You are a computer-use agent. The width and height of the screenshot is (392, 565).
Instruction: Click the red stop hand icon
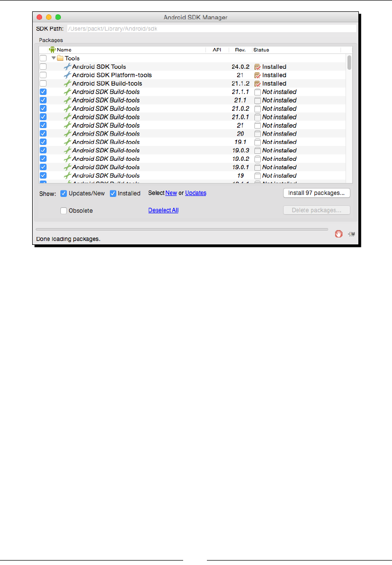pyautogui.click(x=339, y=234)
